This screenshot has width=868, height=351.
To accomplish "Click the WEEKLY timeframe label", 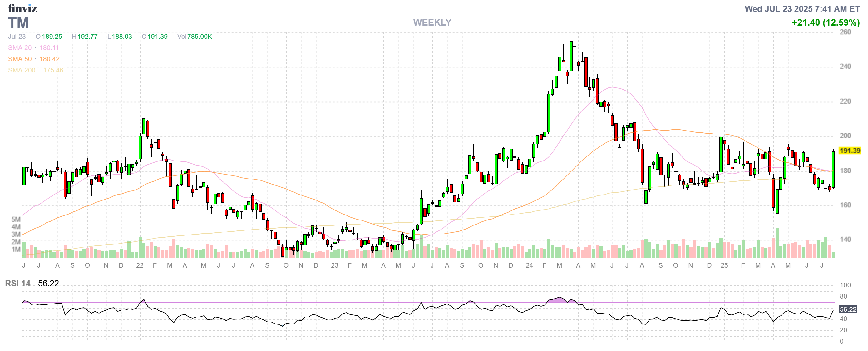I will [432, 22].
